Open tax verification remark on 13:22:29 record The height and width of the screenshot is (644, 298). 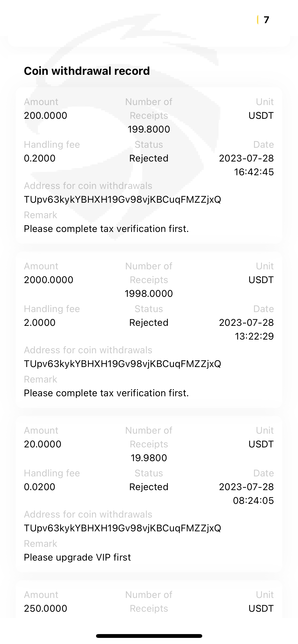106,393
